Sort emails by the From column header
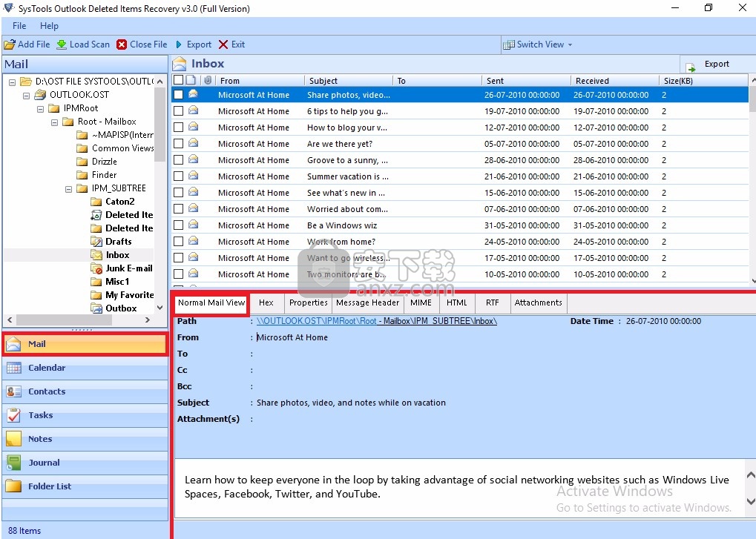The height and width of the screenshot is (539, 756). coord(260,80)
